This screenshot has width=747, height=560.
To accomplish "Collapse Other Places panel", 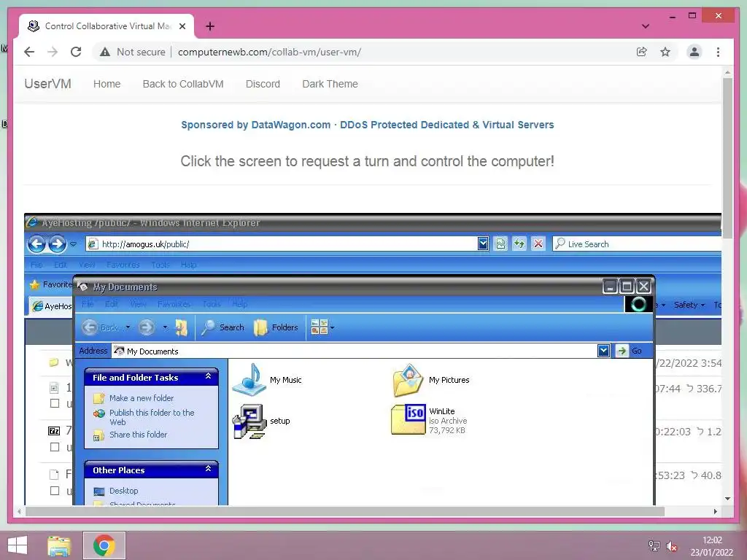I will point(208,469).
